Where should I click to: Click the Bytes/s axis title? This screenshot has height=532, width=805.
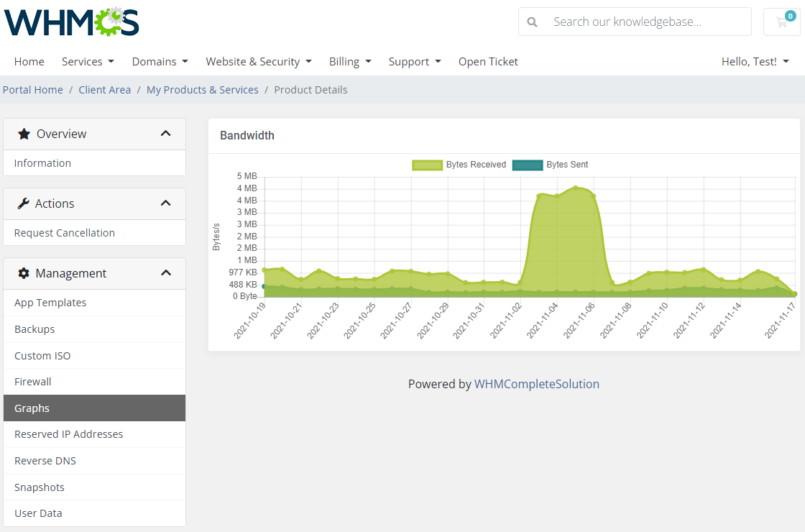[216, 237]
